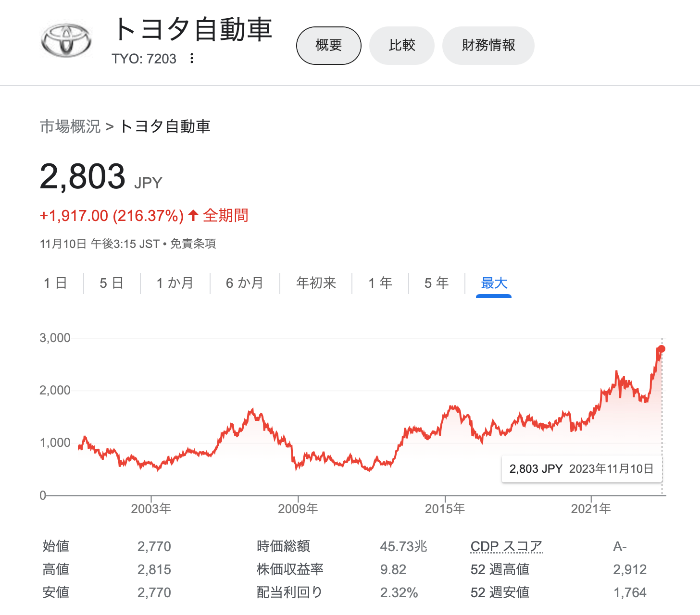Click the Toyota logo icon

pos(65,40)
